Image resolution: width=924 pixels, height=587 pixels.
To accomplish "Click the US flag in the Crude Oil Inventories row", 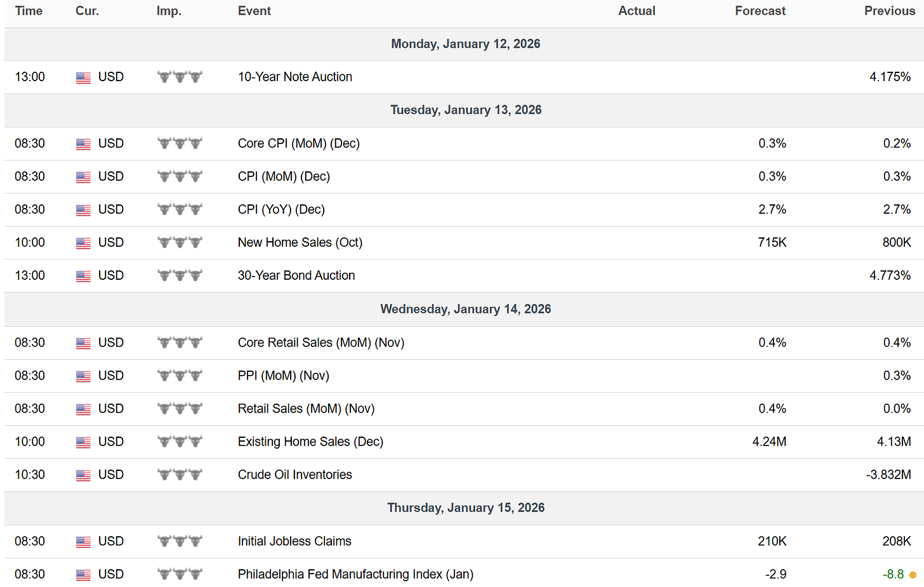I will [x=83, y=475].
